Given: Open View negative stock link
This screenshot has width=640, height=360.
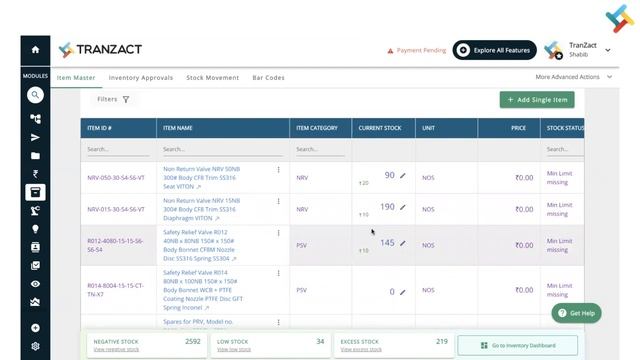Looking at the screenshot, I should coord(116,350).
